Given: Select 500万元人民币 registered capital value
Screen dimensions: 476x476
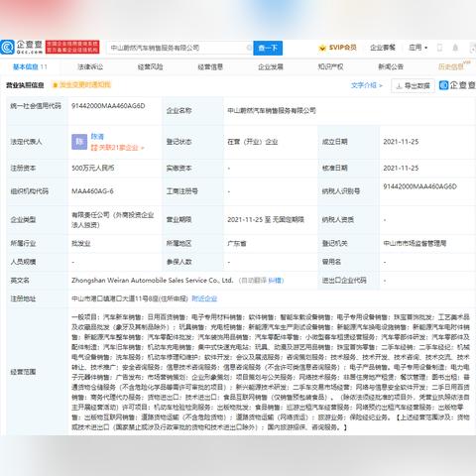Looking at the screenshot, I should (93, 168).
